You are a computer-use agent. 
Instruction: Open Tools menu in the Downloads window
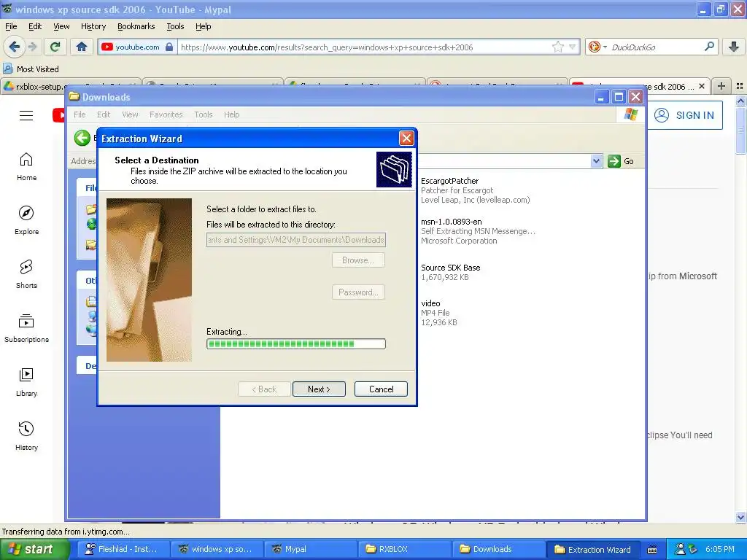click(x=204, y=114)
